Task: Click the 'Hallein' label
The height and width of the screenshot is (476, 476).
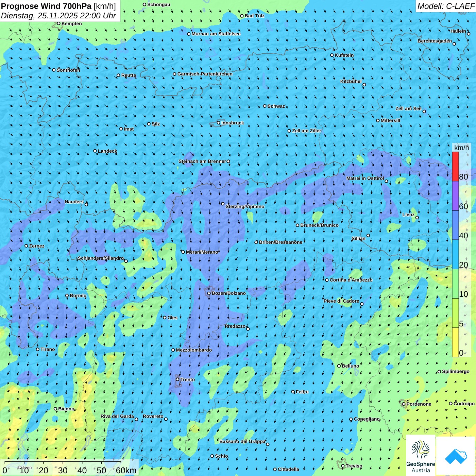Action: point(458,31)
